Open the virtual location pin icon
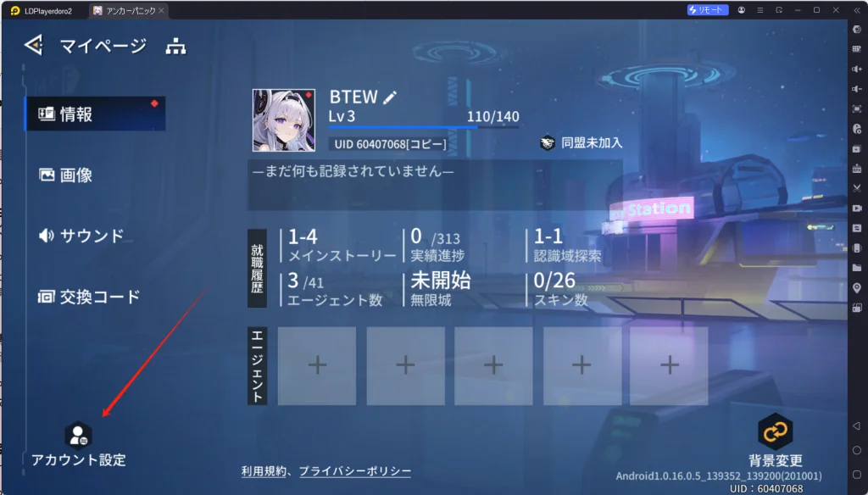 (857, 288)
